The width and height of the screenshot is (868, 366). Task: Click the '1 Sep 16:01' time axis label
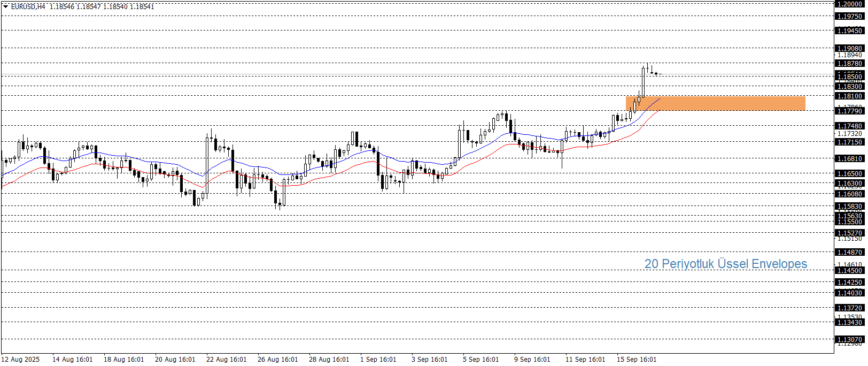click(378, 359)
